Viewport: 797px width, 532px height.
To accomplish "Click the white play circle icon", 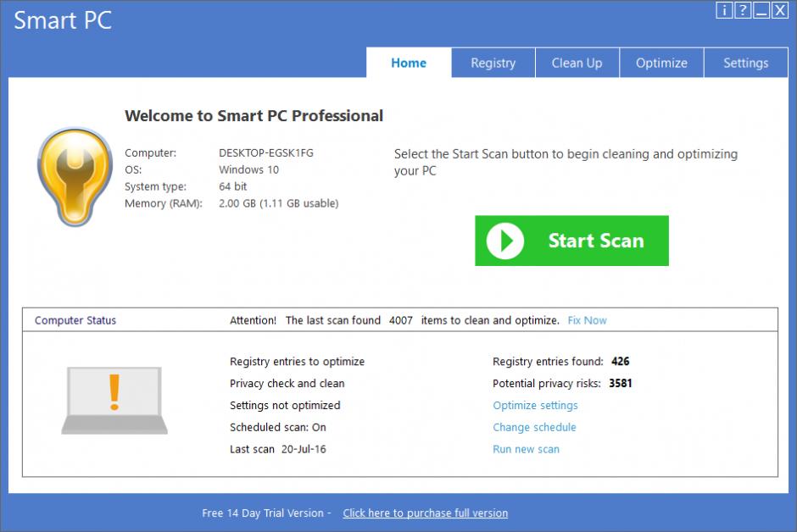I will [504, 241].
